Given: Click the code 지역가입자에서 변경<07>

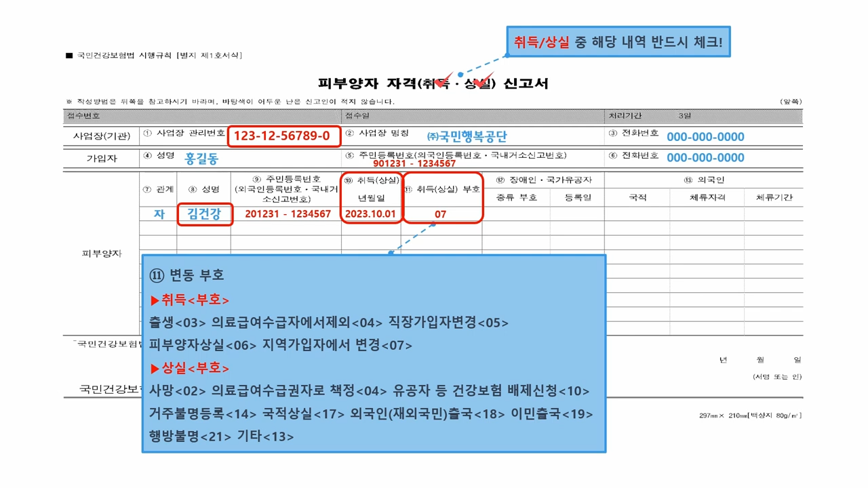Looking at the screenshot, I should coord(337,345).
